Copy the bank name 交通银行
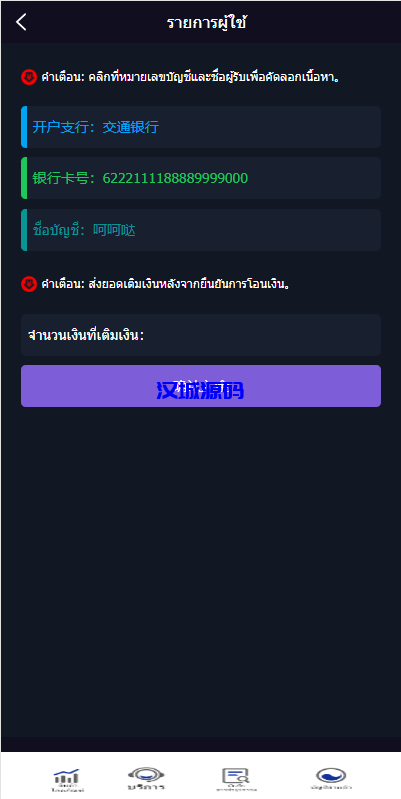This screenshot has height=799, width=401. tap(130, 127)
